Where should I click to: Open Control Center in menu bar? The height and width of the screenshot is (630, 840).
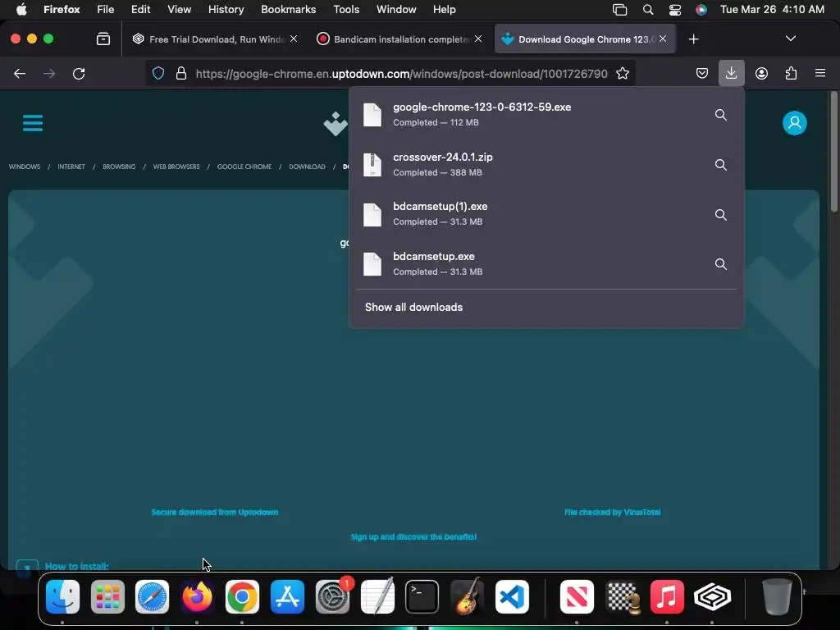tap(674, 10)
